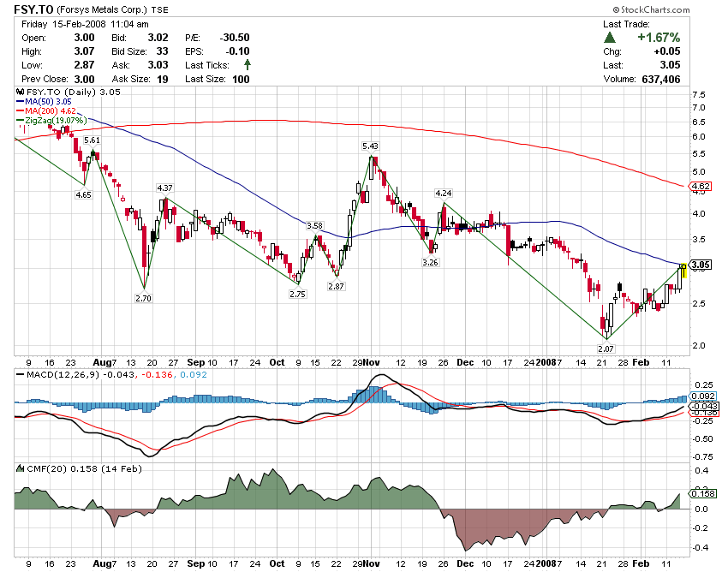Image resolution: width=728 pixels, height=572 pixels.
Task: Click the 2.70 zigzag low label
Action: tap(143, 298)
